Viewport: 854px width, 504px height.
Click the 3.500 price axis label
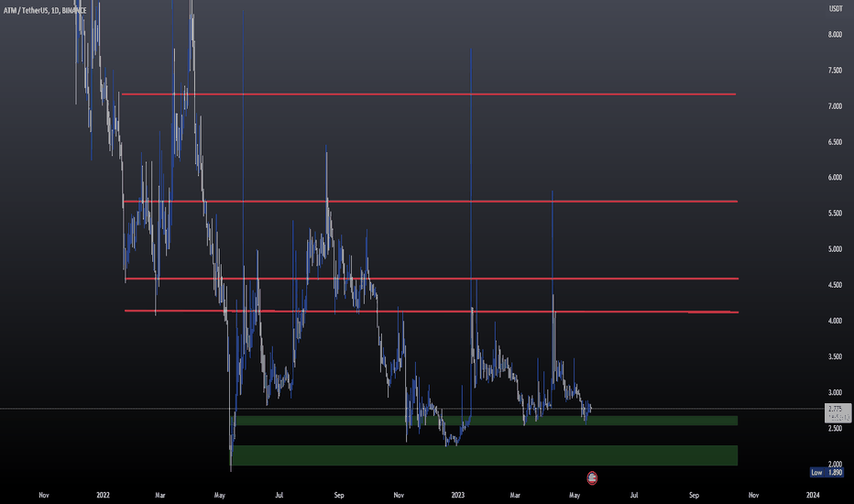[835, 356]
